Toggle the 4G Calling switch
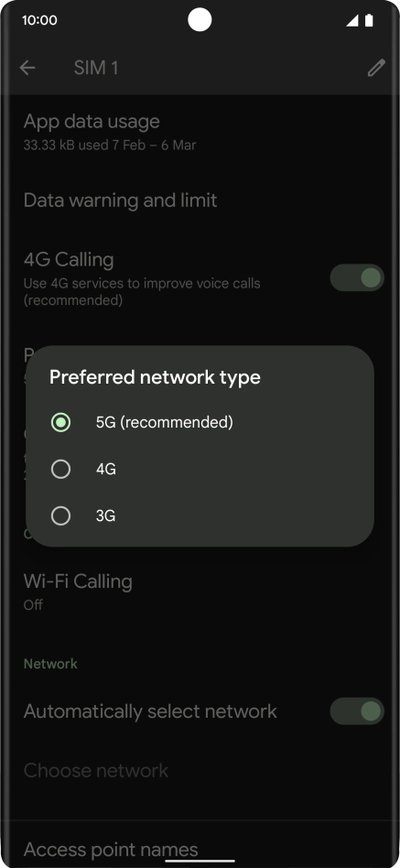This screenshot has height=868, width=400. point(357,278)
